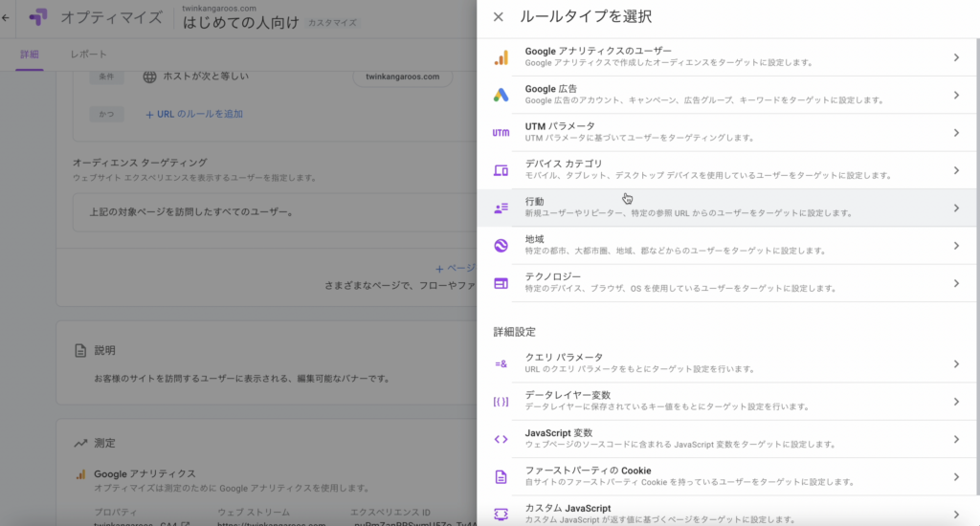The height and width of the screenshot is (526, 980).
Task: Select JavaScript 変数 rule type
Action: point(726,439)
